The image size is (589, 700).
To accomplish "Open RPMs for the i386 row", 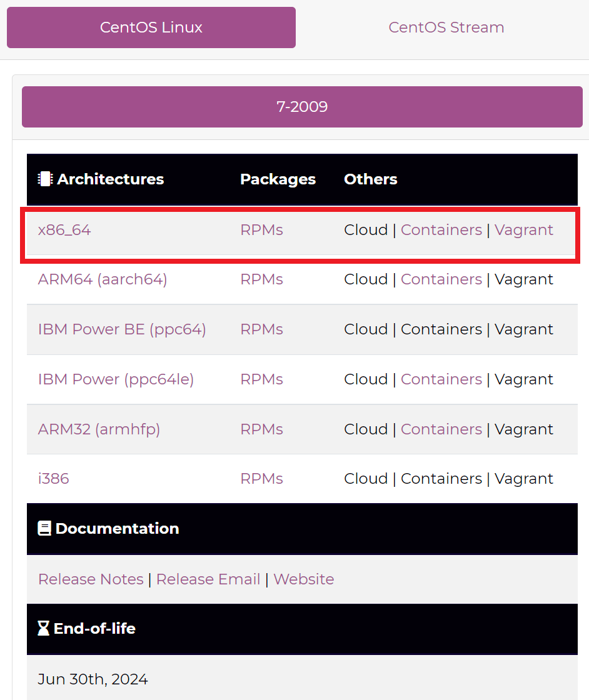I will (x=262, y=479).
